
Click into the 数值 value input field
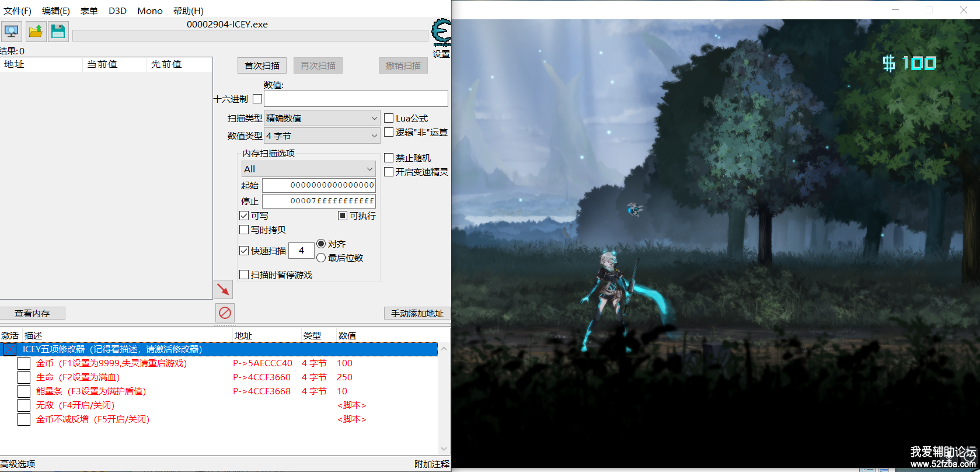coord(356,99)
